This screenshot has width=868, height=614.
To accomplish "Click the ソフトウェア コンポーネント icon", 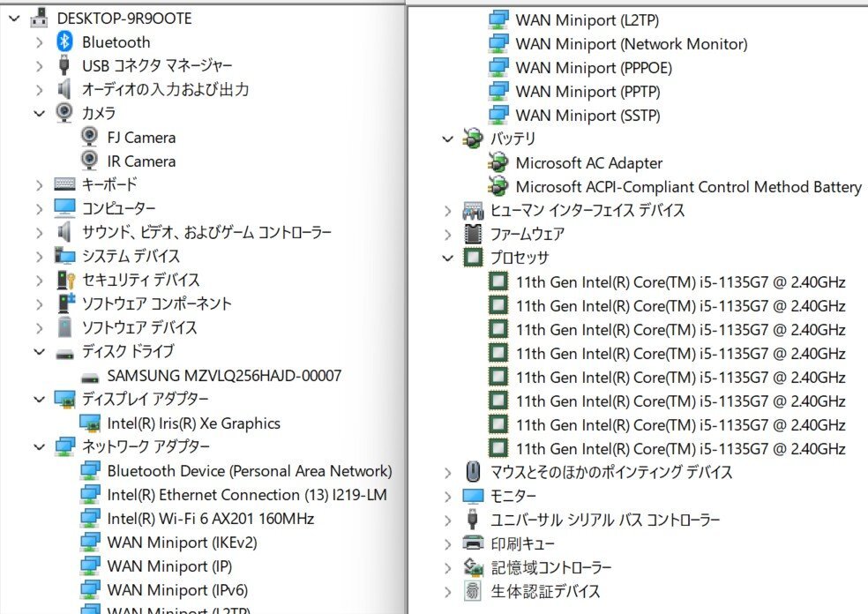I will click(66, 303).
